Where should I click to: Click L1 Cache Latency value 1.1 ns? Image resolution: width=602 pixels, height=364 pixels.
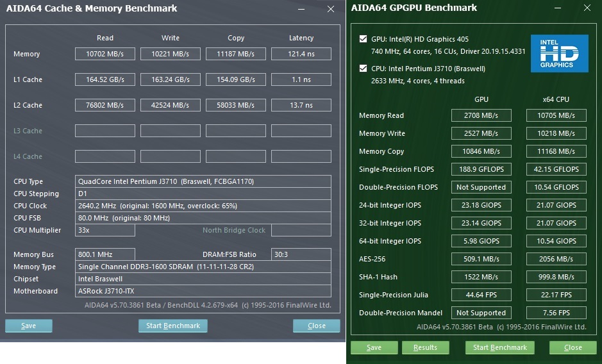301,79
